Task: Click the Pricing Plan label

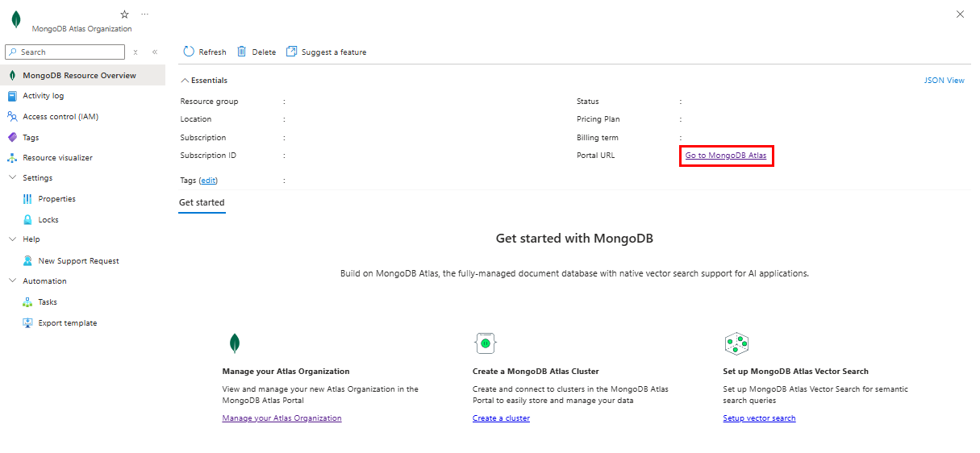Action: click(x=598, y=119)
